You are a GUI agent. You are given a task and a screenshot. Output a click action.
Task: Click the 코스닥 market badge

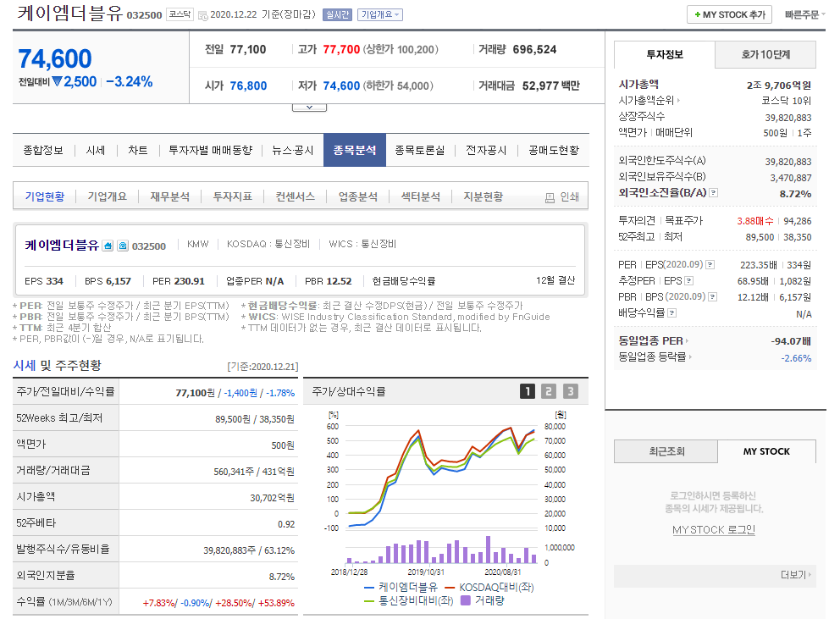tap(180, 14)
